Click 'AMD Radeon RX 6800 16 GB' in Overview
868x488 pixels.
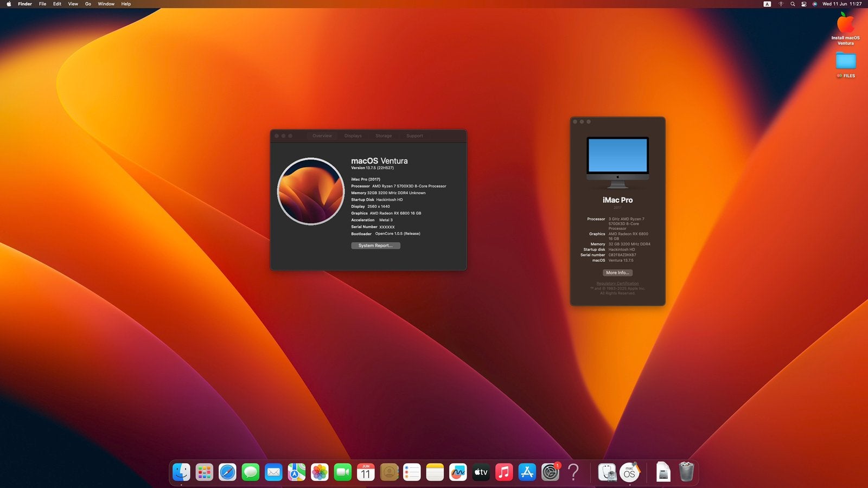pyautogui.click(x=395, y=213)
